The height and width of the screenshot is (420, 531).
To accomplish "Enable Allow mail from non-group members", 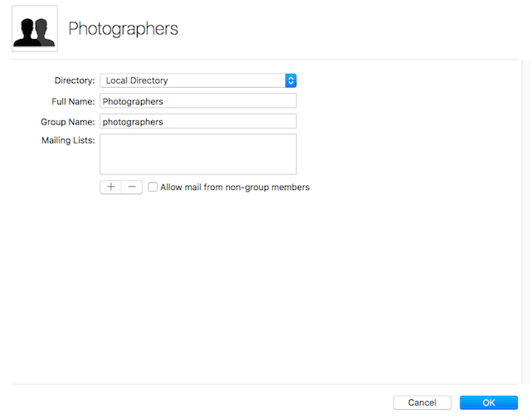I will click(x=153, y=188).
